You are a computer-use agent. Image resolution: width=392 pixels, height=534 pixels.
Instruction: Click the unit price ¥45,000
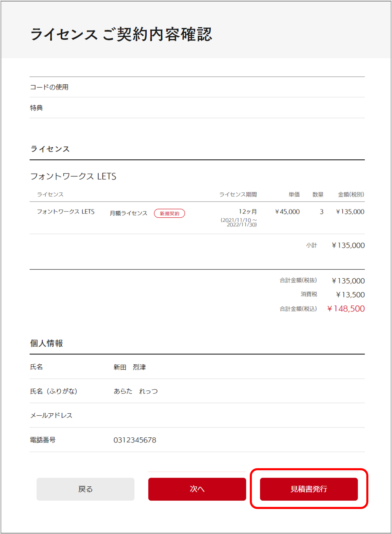287,212
